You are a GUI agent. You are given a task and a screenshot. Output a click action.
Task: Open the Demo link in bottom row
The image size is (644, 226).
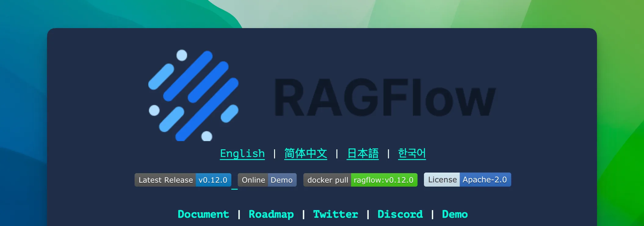click(455, 214)
